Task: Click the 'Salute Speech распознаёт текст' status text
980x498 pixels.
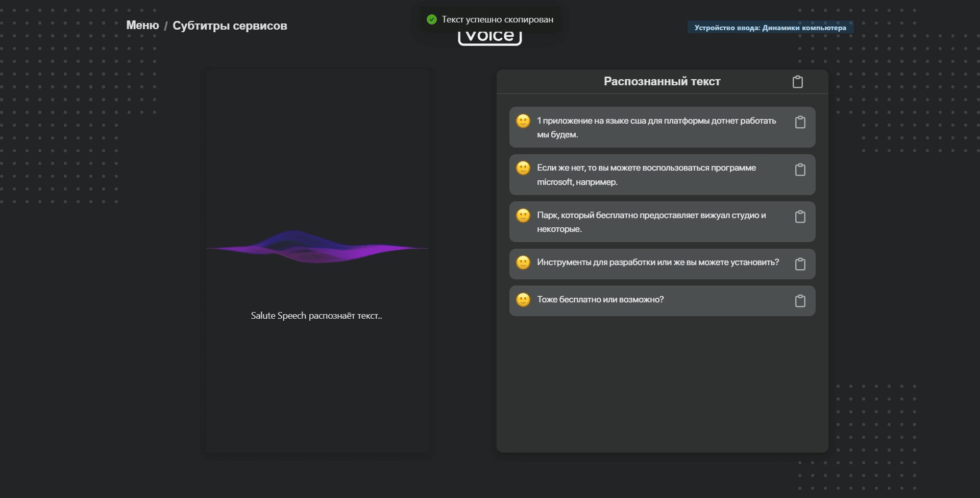Action: (x=316, y=316)
